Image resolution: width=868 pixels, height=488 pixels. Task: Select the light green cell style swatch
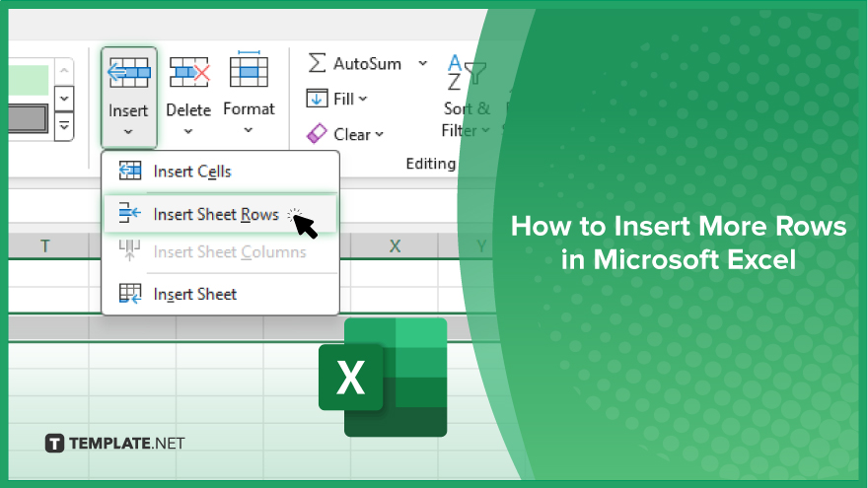tap(29, 80)
